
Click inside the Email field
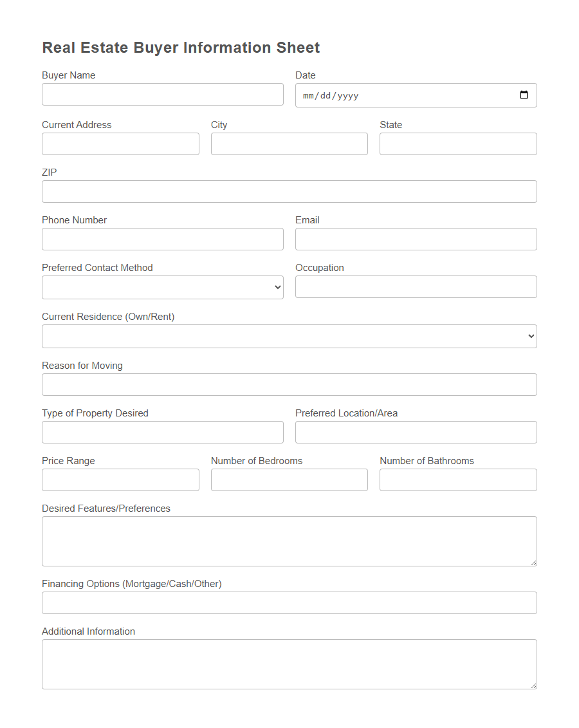416,239
